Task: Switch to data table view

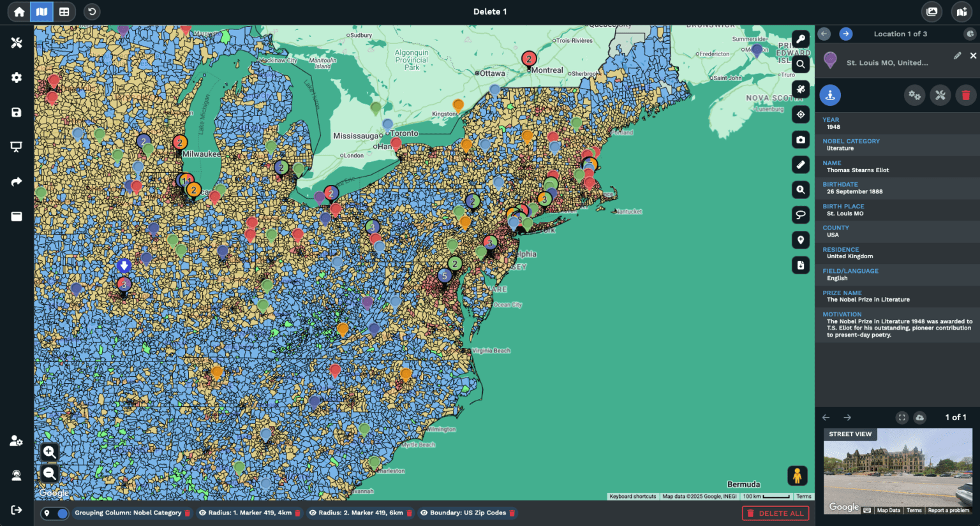Action: (x=64, y=11)
